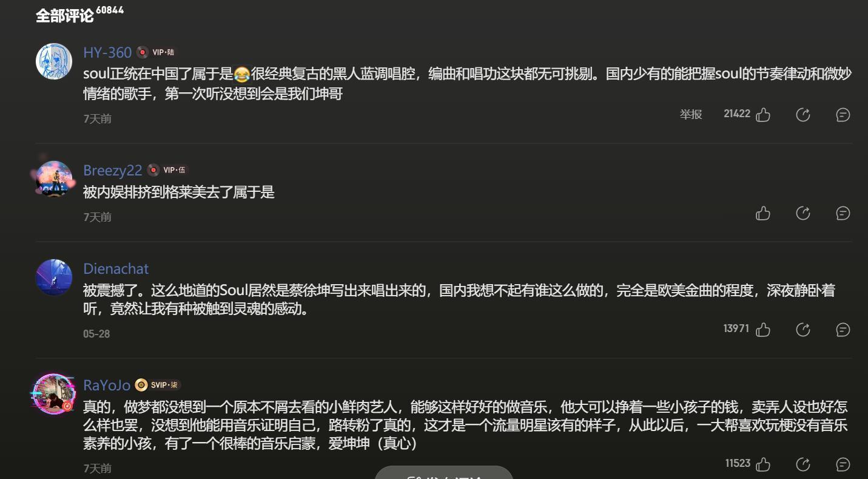Open HY-360's user profile name
This screenshot has height=479, width=868.
point(107,52)
